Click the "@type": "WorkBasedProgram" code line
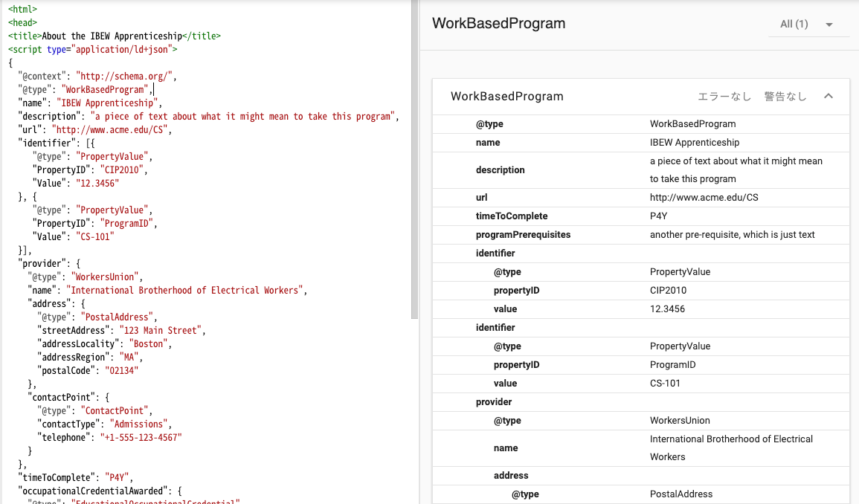Image resolution: width=859 pixels, height=504 pixels. click(x=85, y=89)
